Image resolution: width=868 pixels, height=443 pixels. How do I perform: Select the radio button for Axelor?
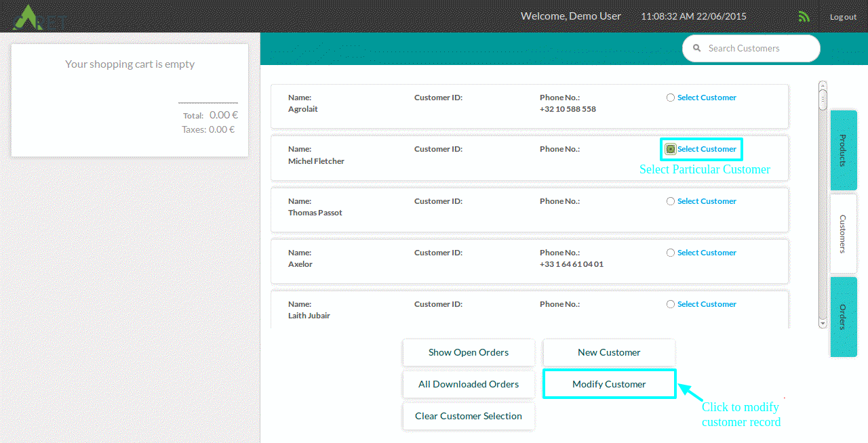(x=670, y=252)
